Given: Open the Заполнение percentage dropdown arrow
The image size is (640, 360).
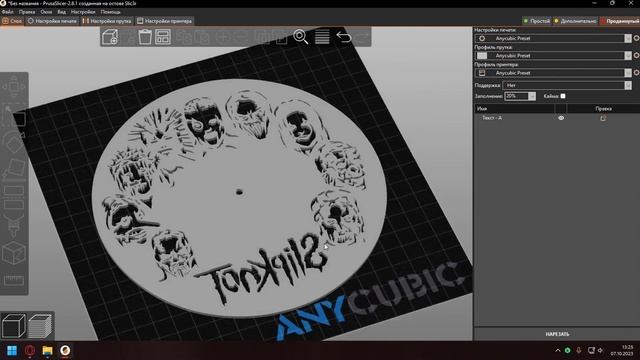Looking at the screenshot, I should (532, 96).
